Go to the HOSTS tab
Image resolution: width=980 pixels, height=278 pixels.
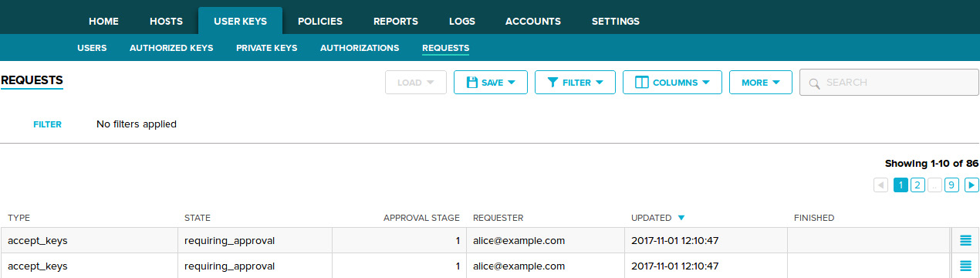166,21
